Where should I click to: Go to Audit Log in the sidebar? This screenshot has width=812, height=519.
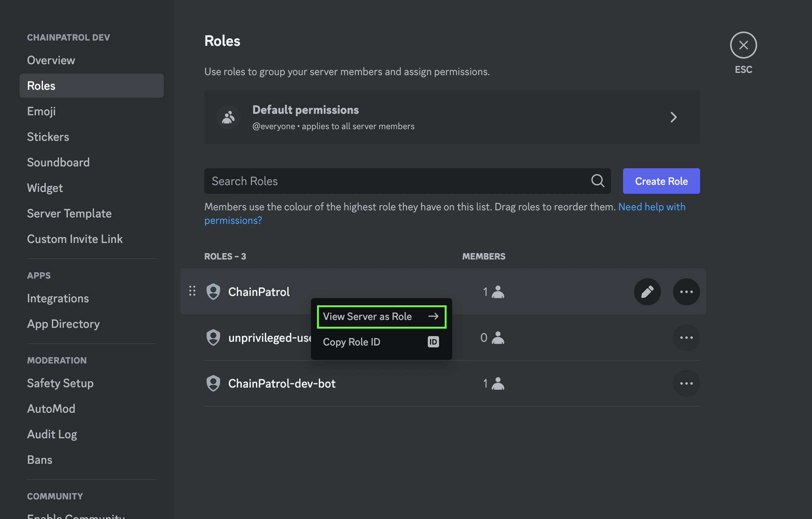tap(52, 434)
